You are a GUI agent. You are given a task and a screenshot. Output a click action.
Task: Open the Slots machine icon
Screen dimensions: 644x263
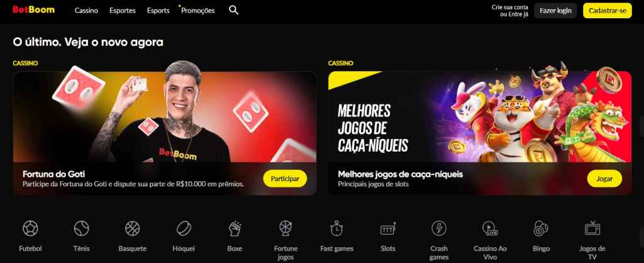click(387, 228)
